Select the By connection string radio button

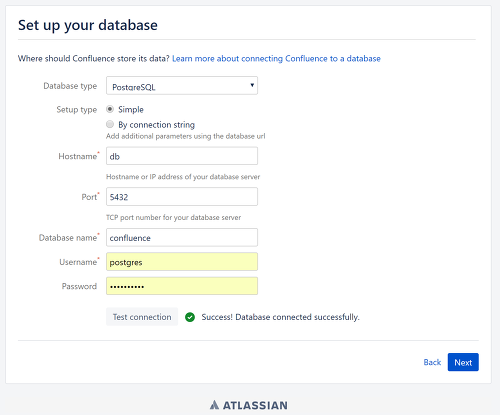110,124
